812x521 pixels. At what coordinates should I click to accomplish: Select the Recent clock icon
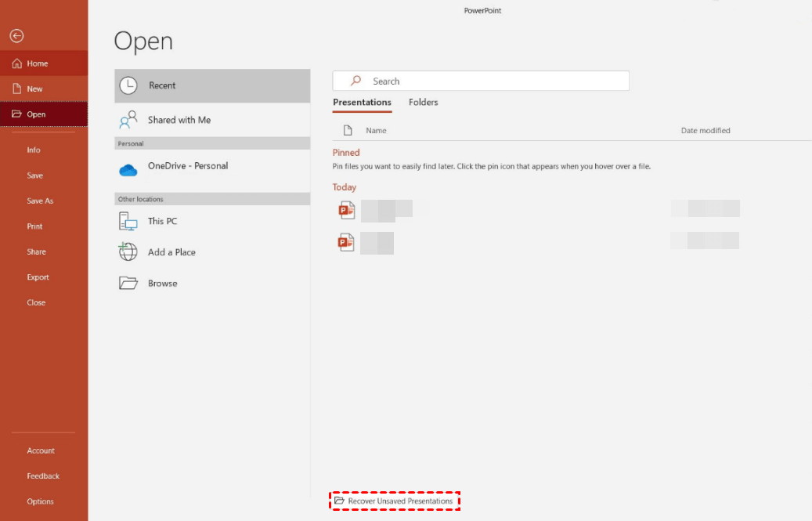(x=128, y=85)
